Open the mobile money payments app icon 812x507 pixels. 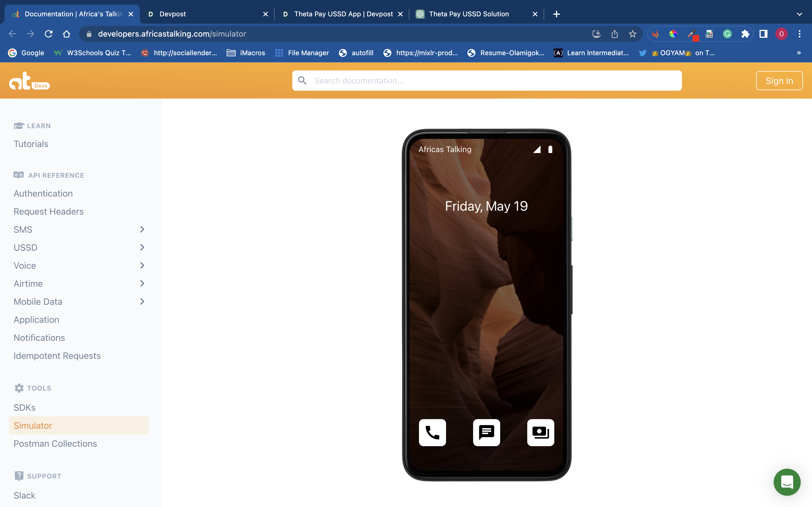coord(540,433)
